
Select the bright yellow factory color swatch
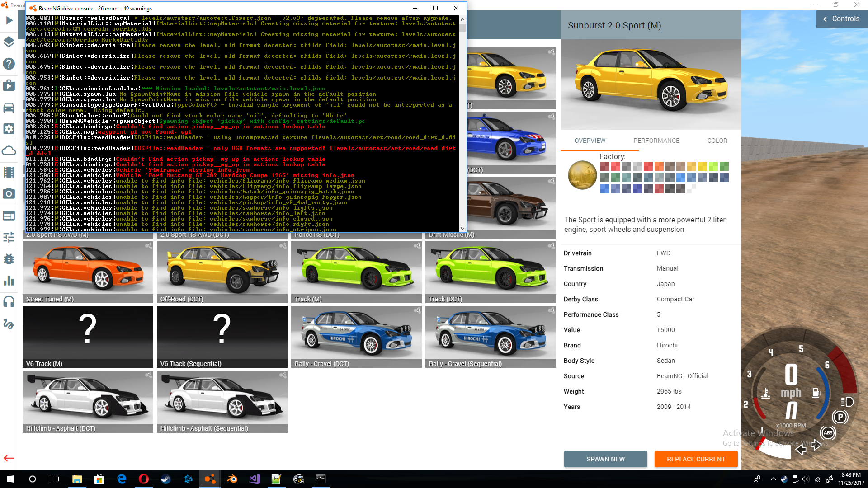702,166
